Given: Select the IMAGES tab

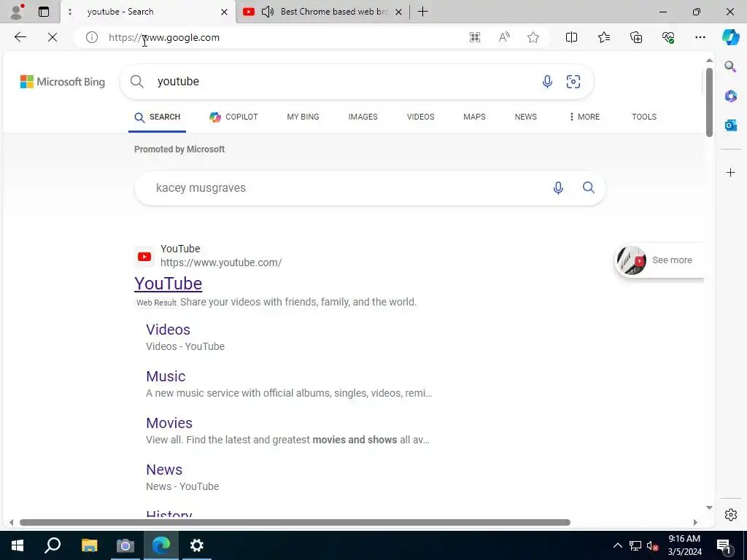Looking at the screenshot, I should pyautogui.click(x=363, y=117).
